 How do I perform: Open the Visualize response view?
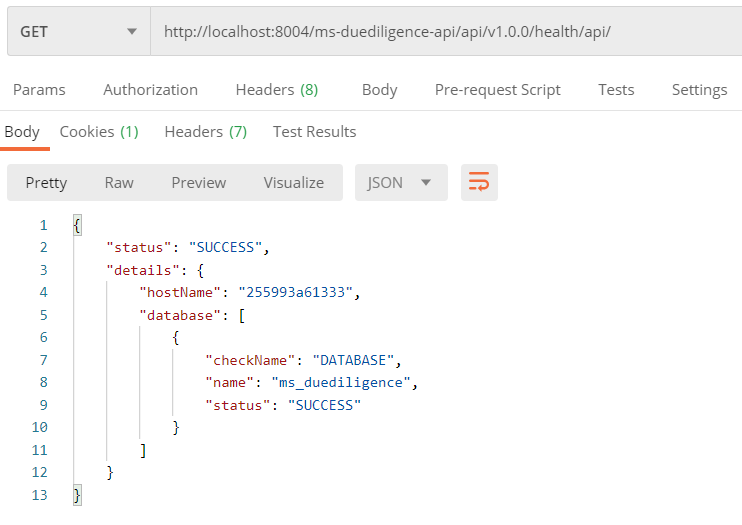[293, 182]
